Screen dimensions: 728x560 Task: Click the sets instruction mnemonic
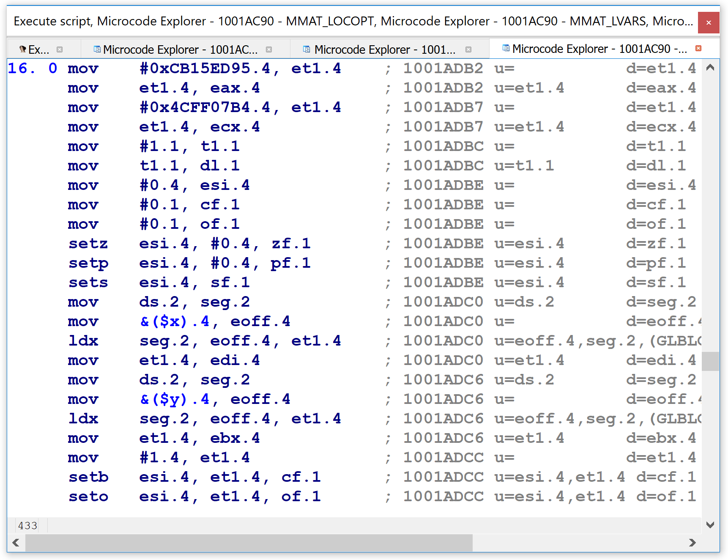(88, 283)
